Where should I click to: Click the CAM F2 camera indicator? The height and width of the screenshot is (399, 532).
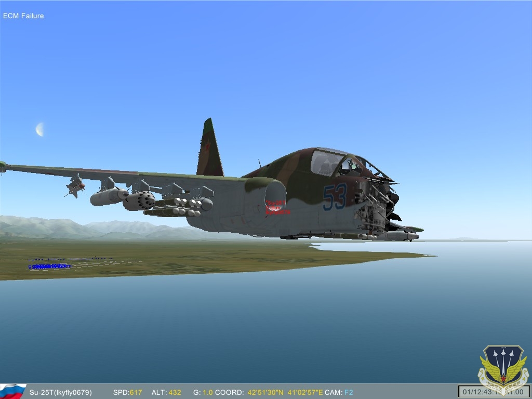pos(340,392)
